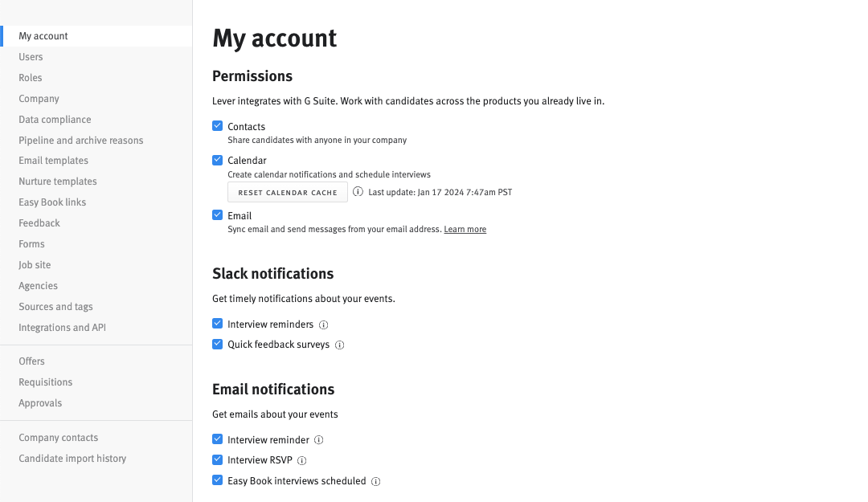Open info for Easy Book interviews scheduled
This screenshot has width=868, height=502.
click(x=375, y=481)
